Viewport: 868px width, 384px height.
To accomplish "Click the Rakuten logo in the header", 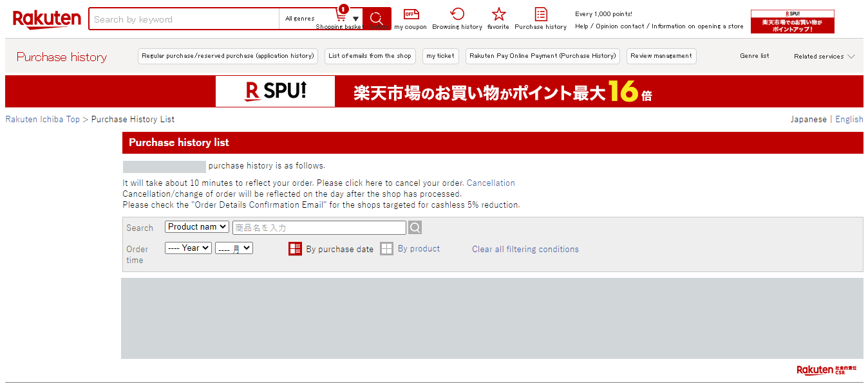I will click(x=46, y=19).
